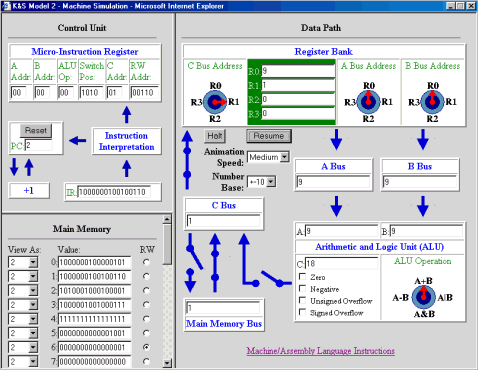Viewport: 478px width, 370px height.
Task: Toggle the Negative flag checkbox
Action: click(x=302, y=288)
